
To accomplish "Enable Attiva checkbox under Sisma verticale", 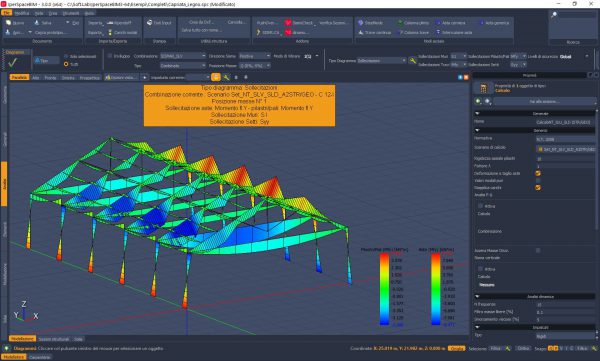I will (480, 269).
